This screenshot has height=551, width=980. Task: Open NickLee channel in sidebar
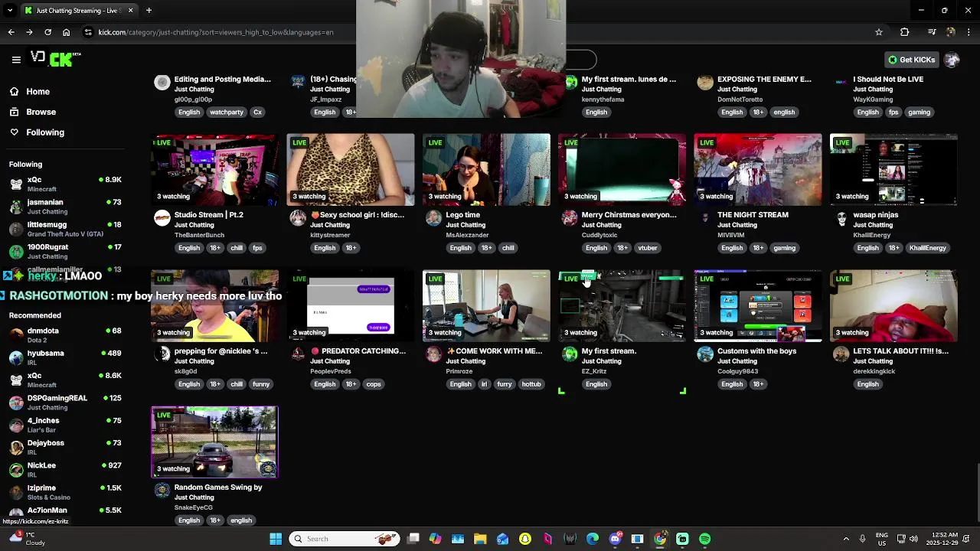[65, 469]
